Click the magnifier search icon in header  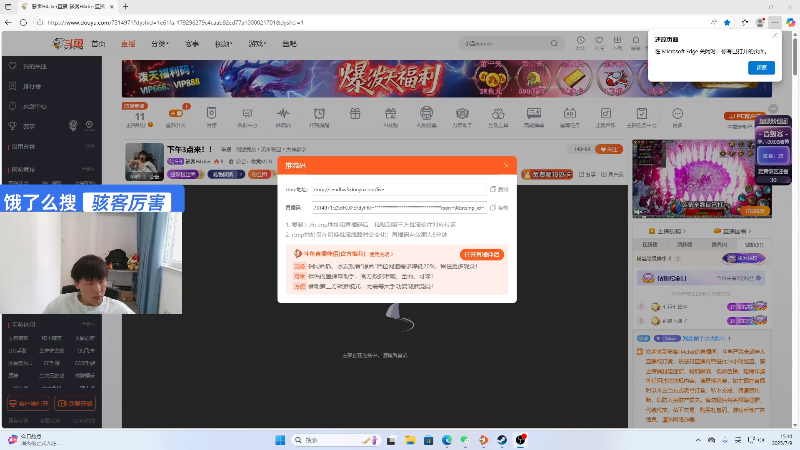click(554, 43)
